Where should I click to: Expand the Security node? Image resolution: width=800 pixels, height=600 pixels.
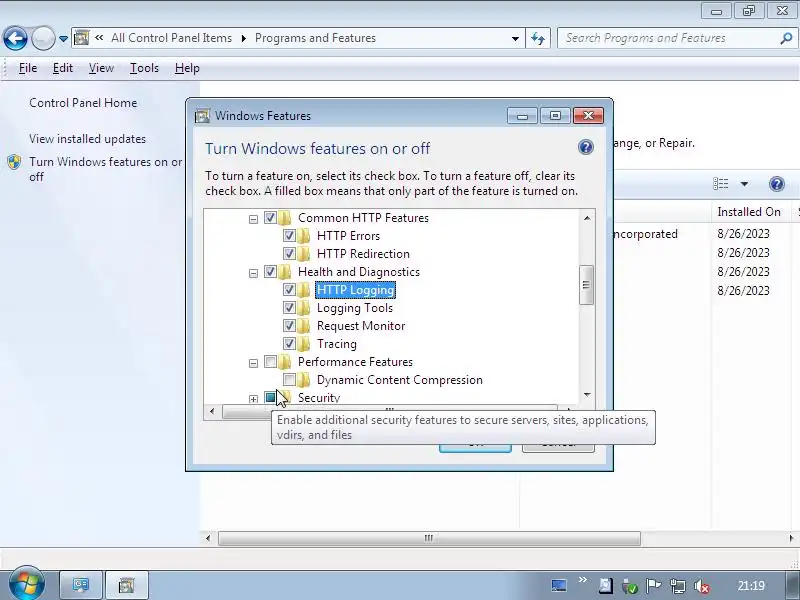(x=253, y=399)
